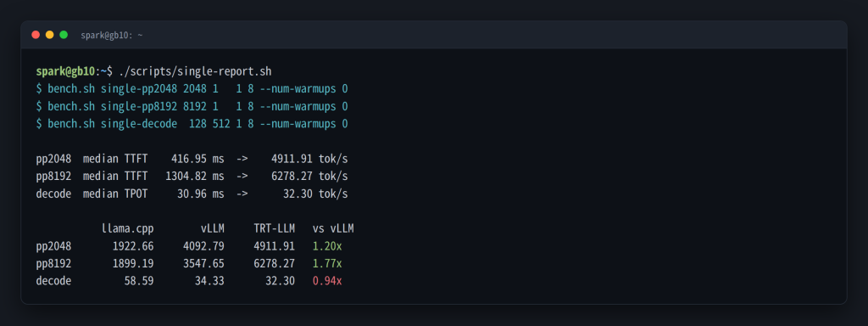
Task: Click the llama.cpp column header
Action: point(128,228)
